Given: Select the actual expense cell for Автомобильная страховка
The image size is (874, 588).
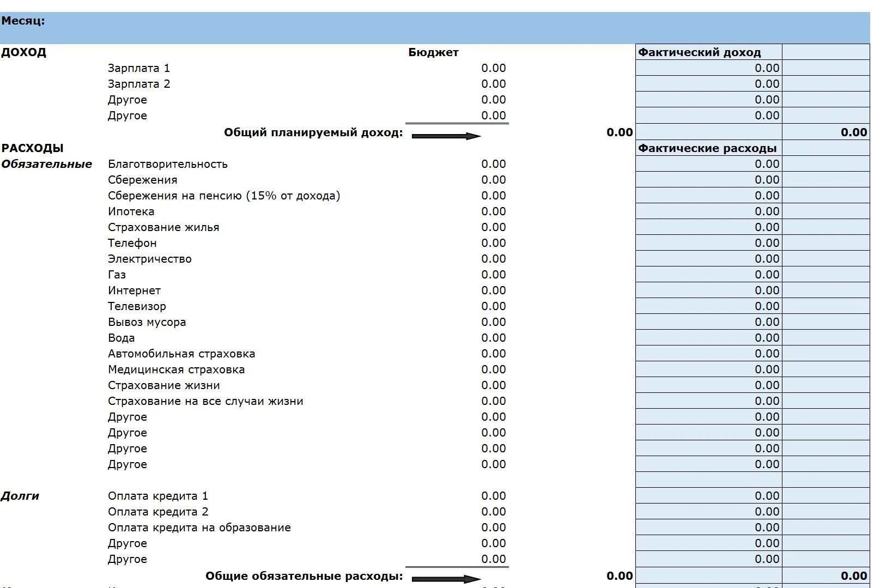Looking at the screenshot, I should pos(708,354).
